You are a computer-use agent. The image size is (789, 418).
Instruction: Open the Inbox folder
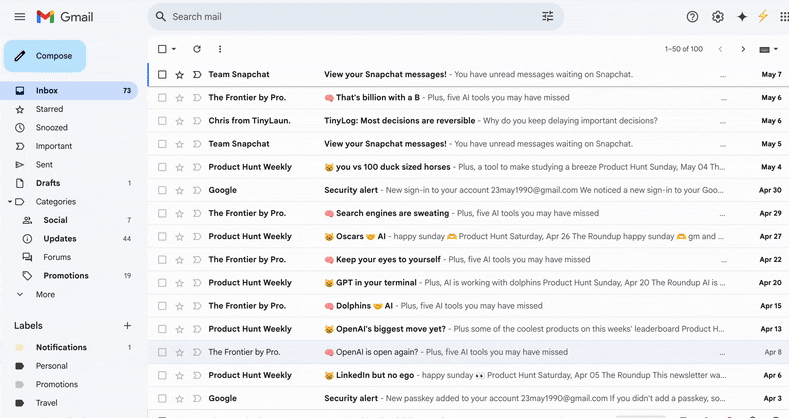pos(69,91)
